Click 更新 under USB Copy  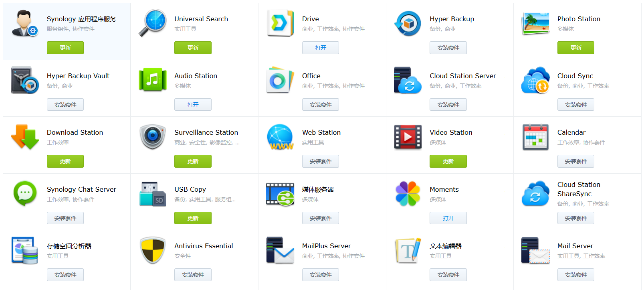coord(193,218)
